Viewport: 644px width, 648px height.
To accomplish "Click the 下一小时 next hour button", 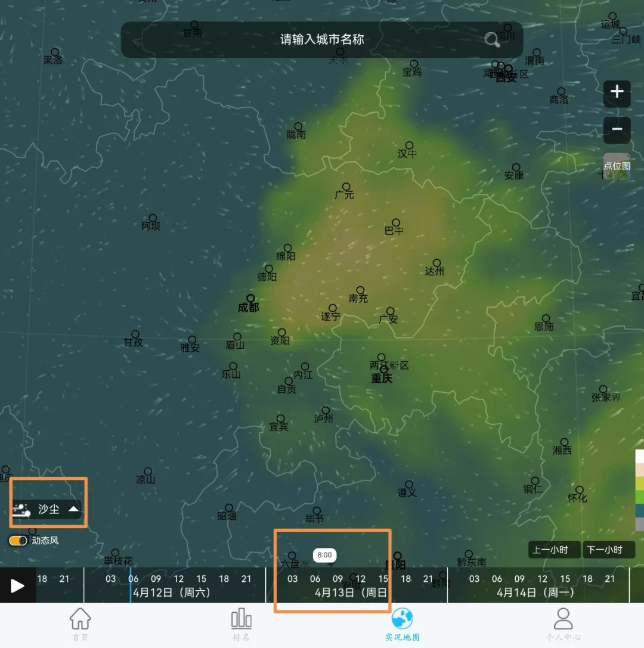I will 605,550.
